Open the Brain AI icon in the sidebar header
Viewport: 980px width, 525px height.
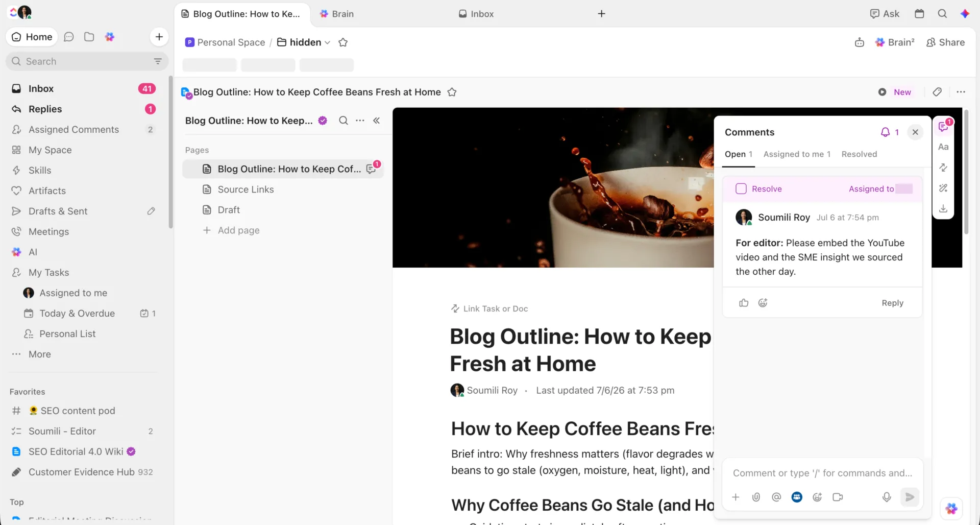pos(110,37)
